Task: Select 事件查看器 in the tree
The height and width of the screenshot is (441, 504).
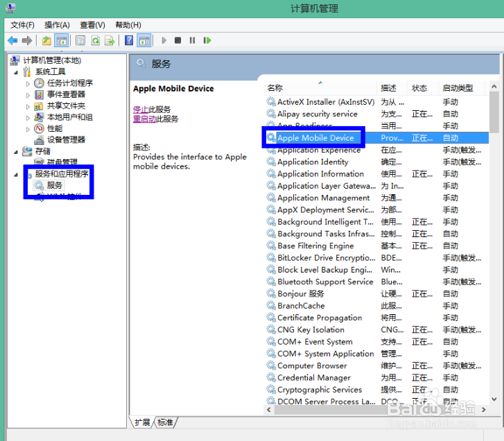Action: point(67,94)
